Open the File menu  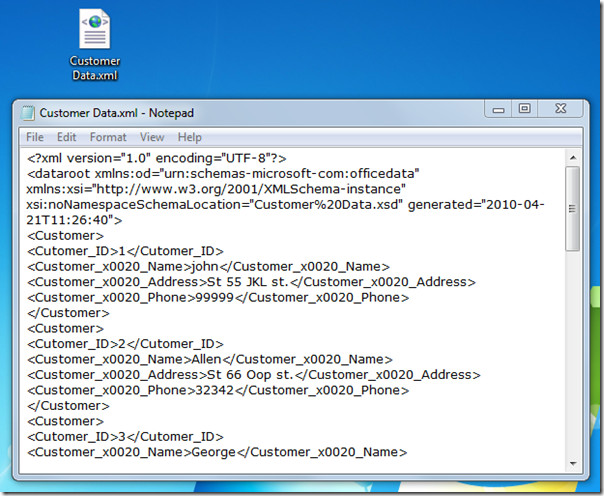coord(35,137)
